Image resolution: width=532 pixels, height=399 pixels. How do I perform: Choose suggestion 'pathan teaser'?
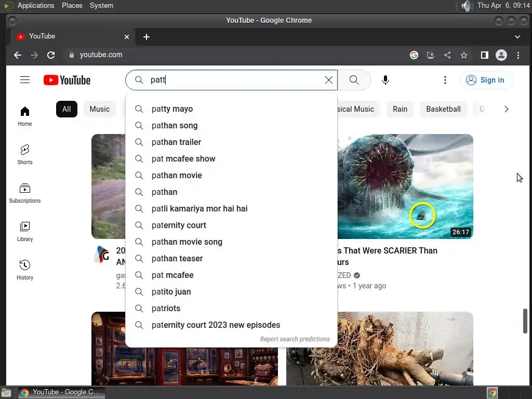[x=231, y=259]
